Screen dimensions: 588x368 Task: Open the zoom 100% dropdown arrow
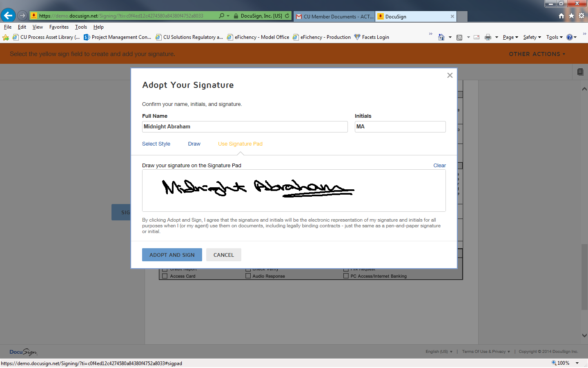tap(577, 363)
